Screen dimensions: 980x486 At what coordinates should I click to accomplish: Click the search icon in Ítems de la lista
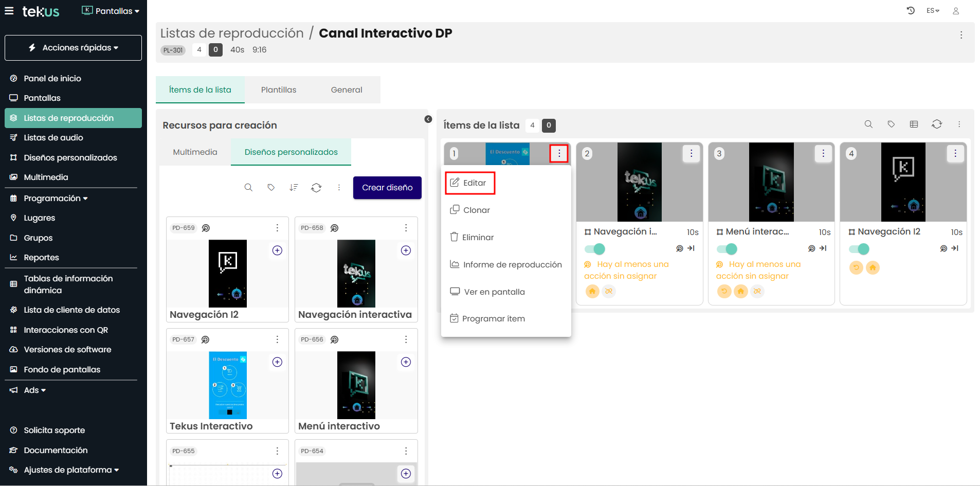(x=868, y=124)
